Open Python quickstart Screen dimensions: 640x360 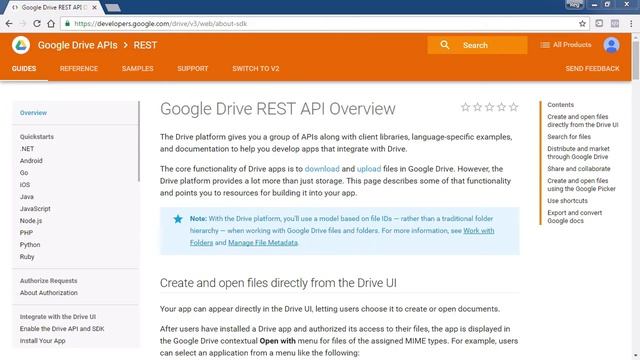(30, 245)
